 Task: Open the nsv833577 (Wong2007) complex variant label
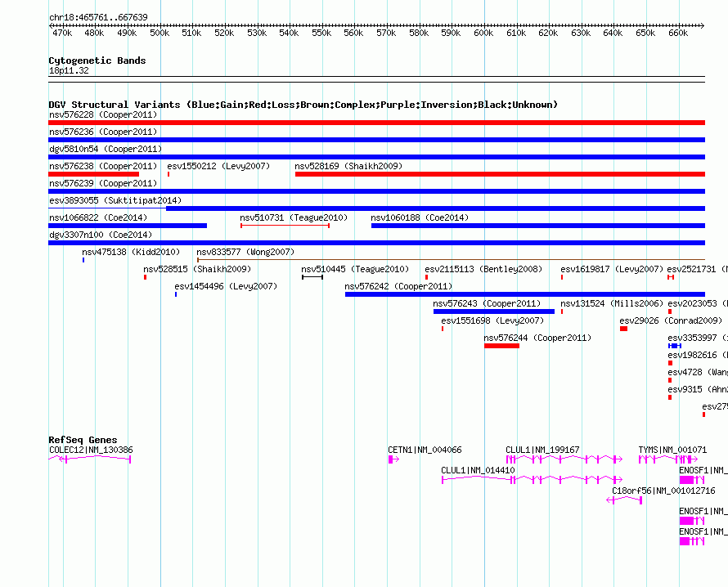point(245,252)
